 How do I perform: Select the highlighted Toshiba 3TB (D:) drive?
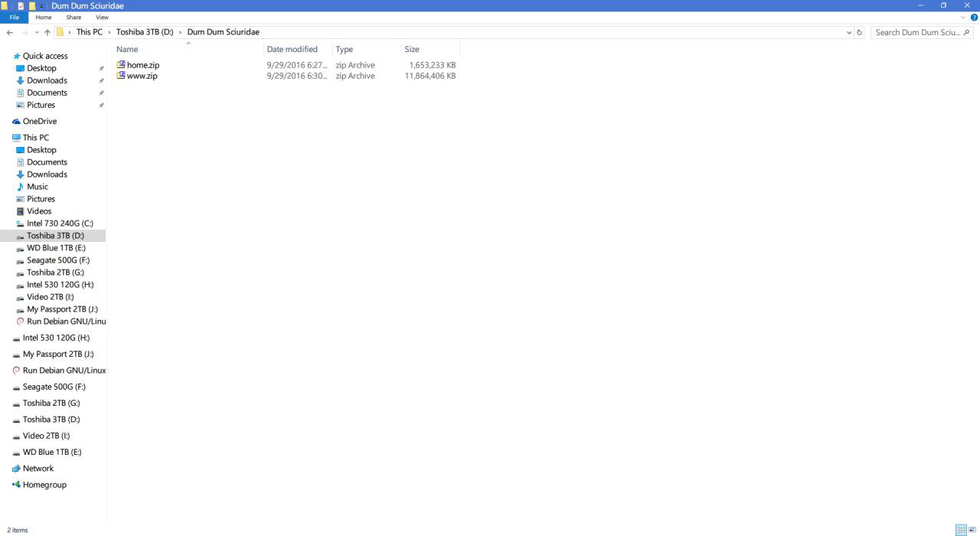(x=53, y=236)
